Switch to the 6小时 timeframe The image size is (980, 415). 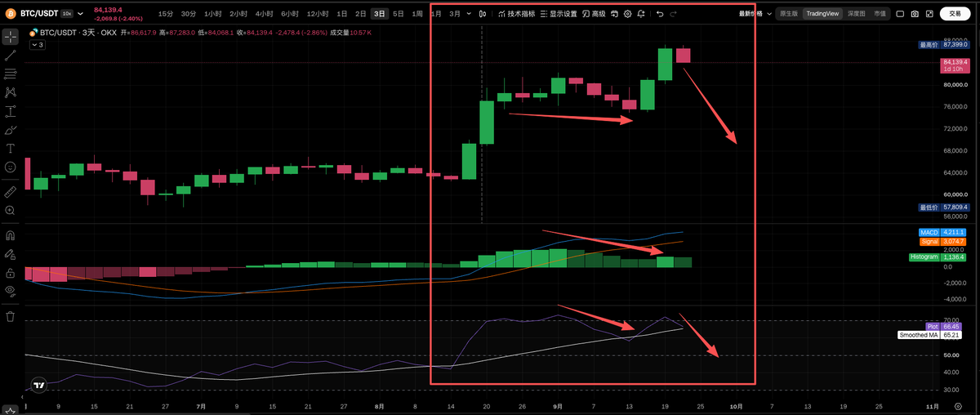pyautogui.click(x=289, y=14)
